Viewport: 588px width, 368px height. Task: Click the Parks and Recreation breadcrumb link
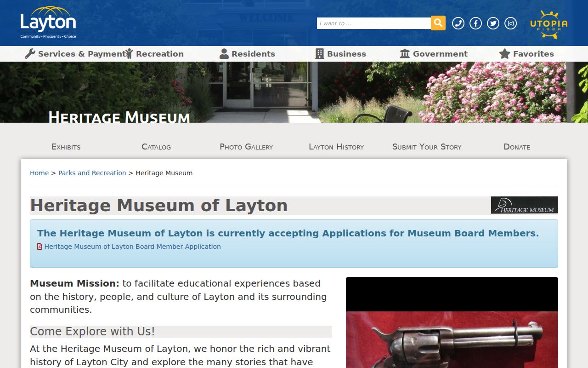pyautogui.click(x=92, y=173)
